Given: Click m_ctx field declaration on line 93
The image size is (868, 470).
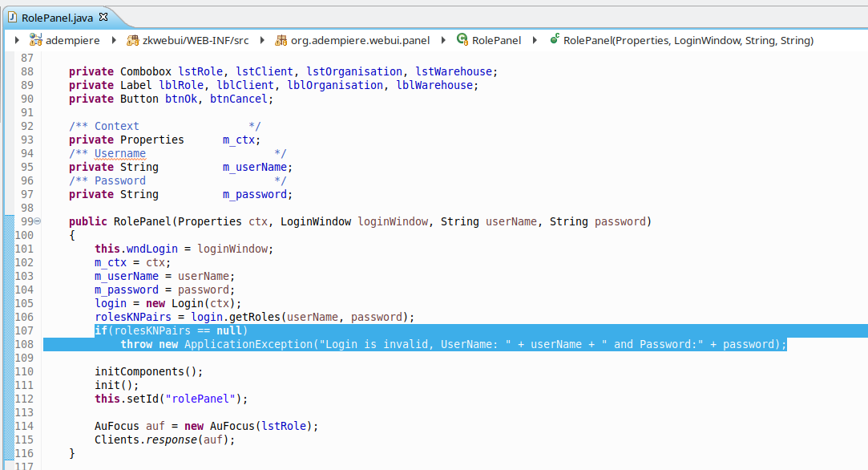Looking at the screenshot, I should [239, 140].
